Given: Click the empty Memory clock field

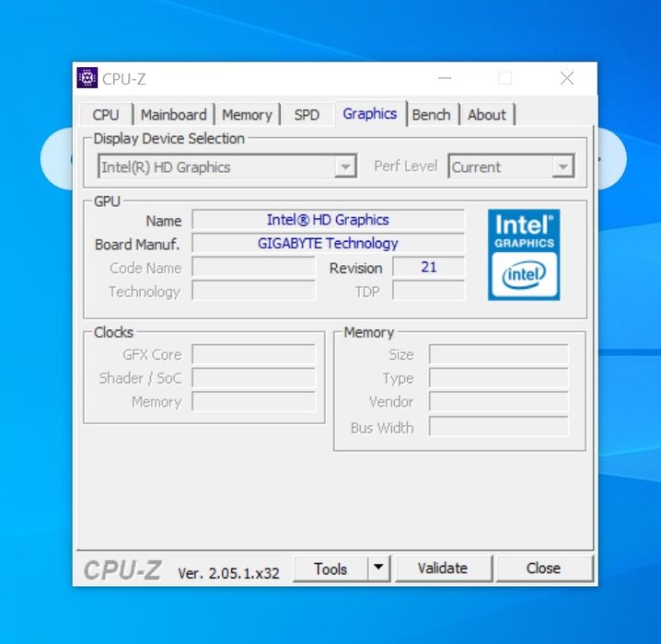Looking at the screenshot, I should 253,401.
